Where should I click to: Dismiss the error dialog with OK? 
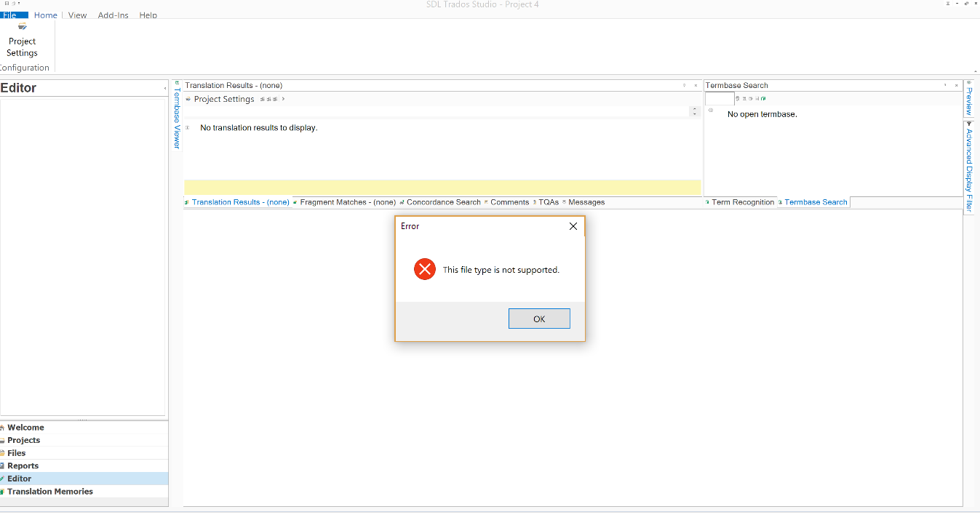[x=539, y=319]
